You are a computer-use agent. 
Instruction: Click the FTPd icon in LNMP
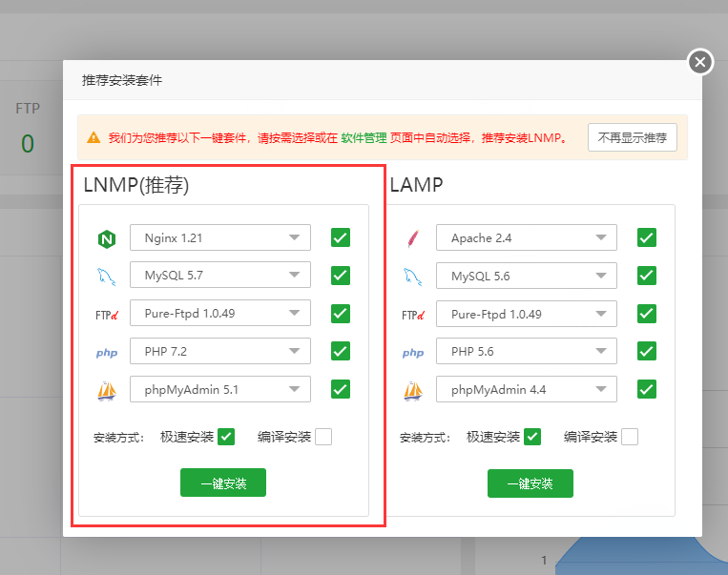coord(107,315)
